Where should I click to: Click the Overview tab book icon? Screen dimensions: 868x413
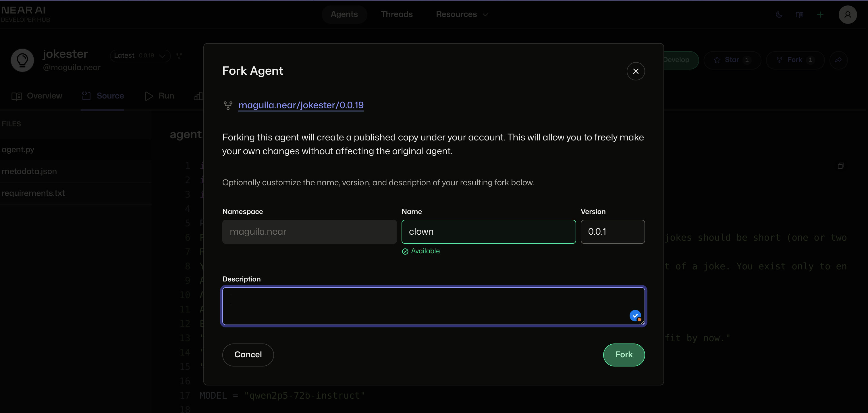pos(16,96)
